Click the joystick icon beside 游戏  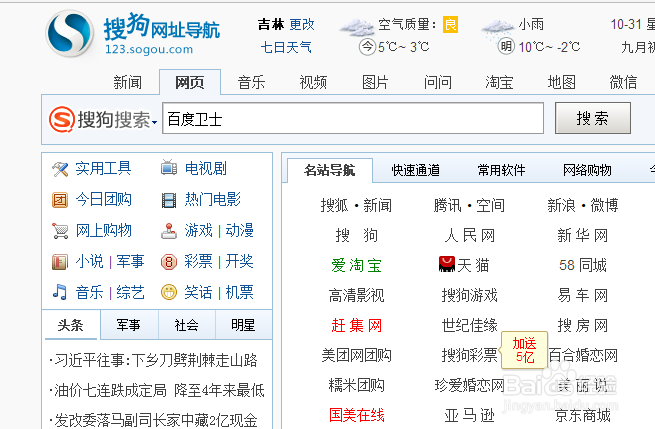169,231
